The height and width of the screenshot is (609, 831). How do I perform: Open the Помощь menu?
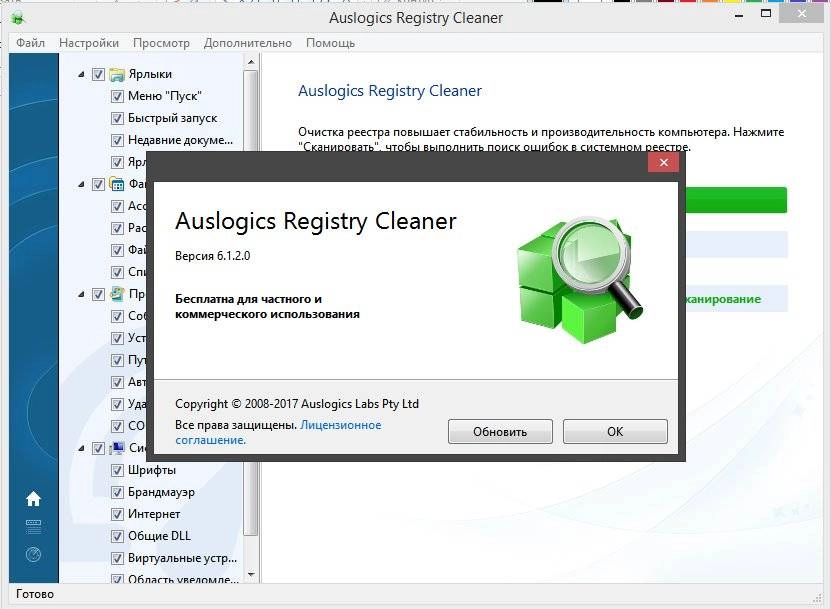coord(330,43)
